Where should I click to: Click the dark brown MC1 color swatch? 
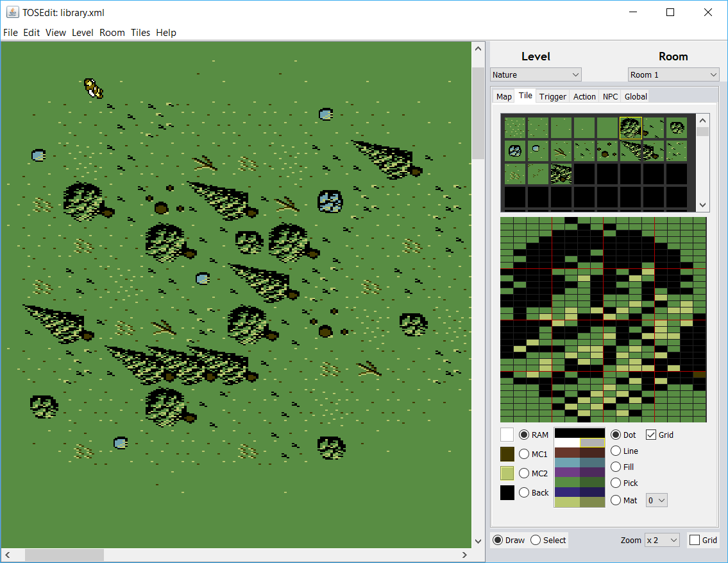click(507, 454)
